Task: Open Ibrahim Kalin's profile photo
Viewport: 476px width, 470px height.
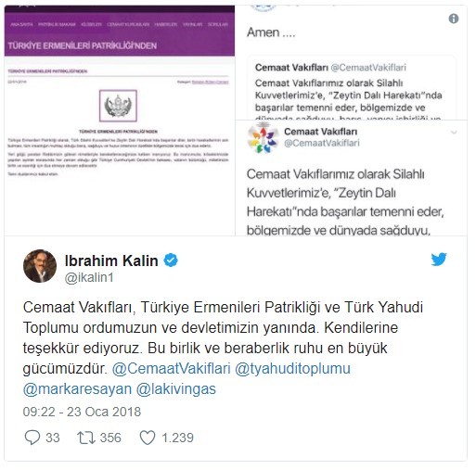Action: 40,266
